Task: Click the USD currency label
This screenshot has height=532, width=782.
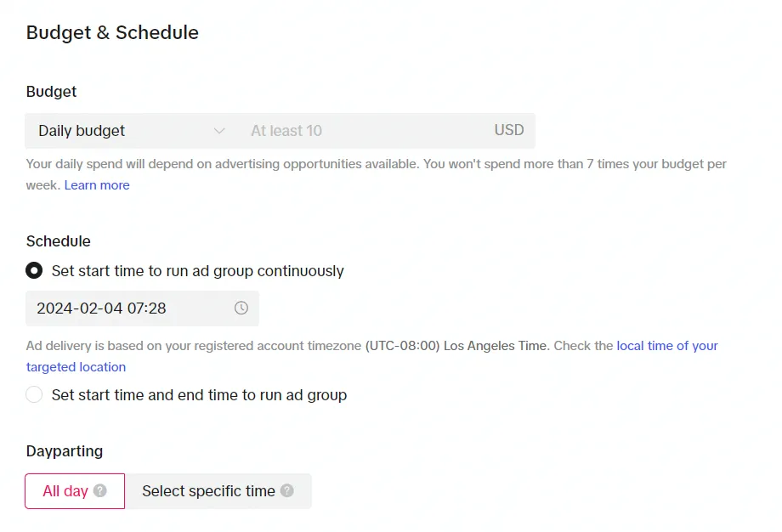Action: 509,130
